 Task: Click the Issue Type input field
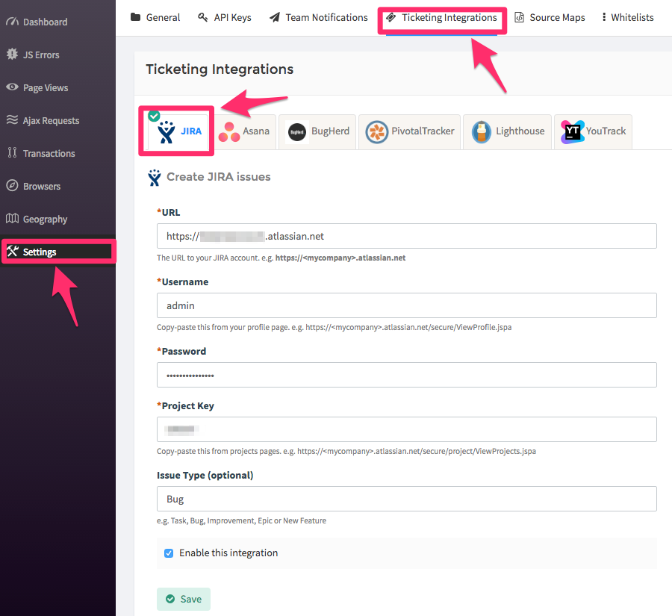[407, 499]
